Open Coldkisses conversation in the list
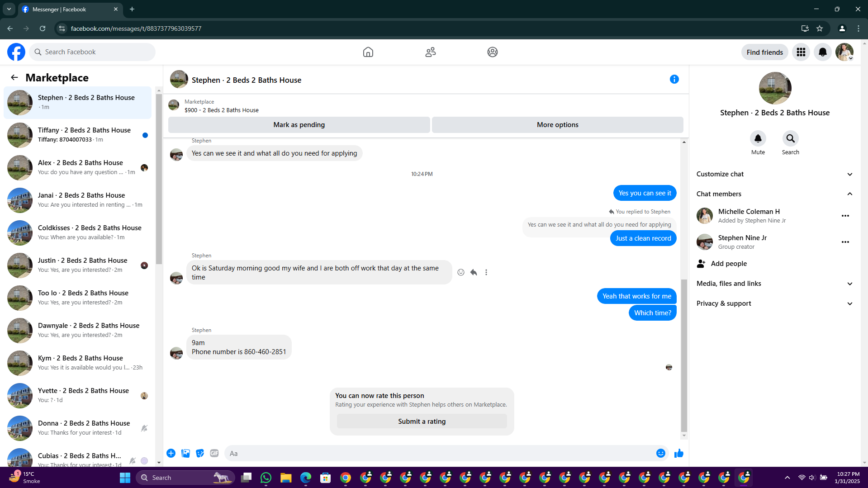 [78, 233]
